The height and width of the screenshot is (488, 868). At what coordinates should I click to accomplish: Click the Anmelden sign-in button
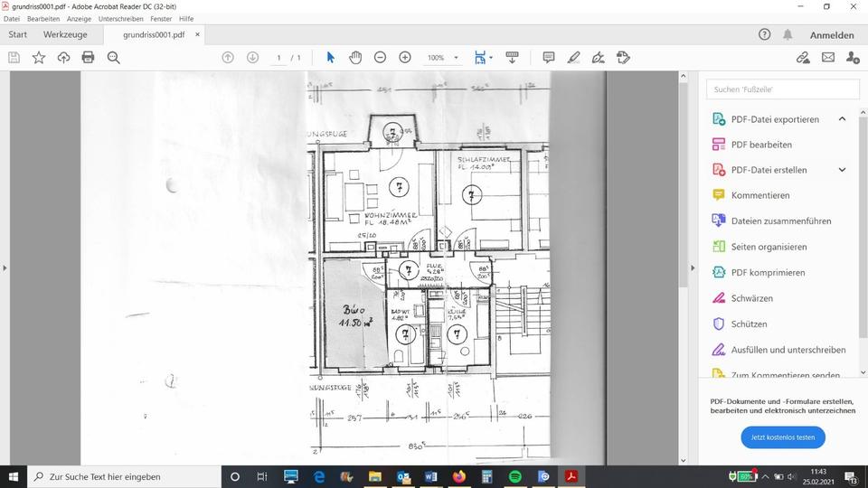click(832, 35)
